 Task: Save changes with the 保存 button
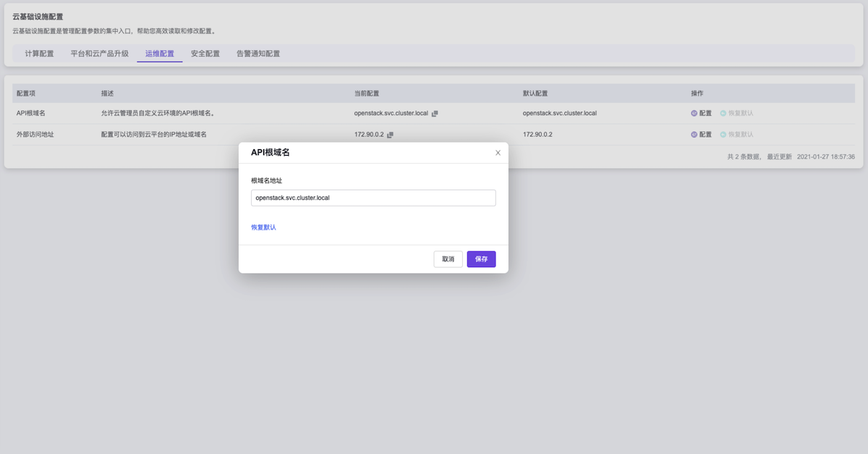(x=481, y=259)
